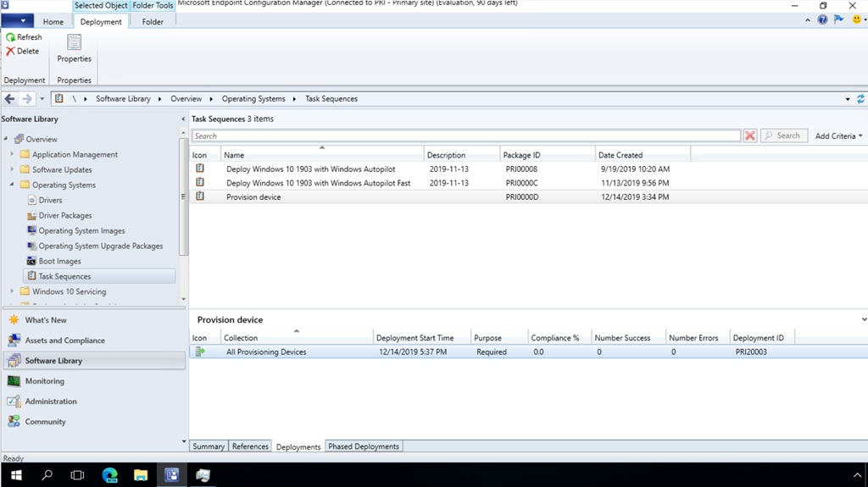Click the Delete icon in the ribbon
This screenshot has width=868, height=487.
(x=11, y=51)
